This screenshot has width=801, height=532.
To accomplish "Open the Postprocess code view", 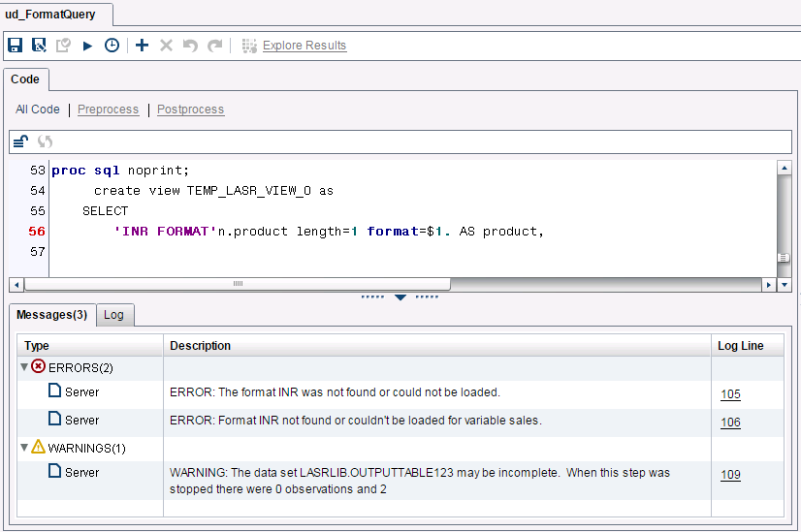I will 190,110.
